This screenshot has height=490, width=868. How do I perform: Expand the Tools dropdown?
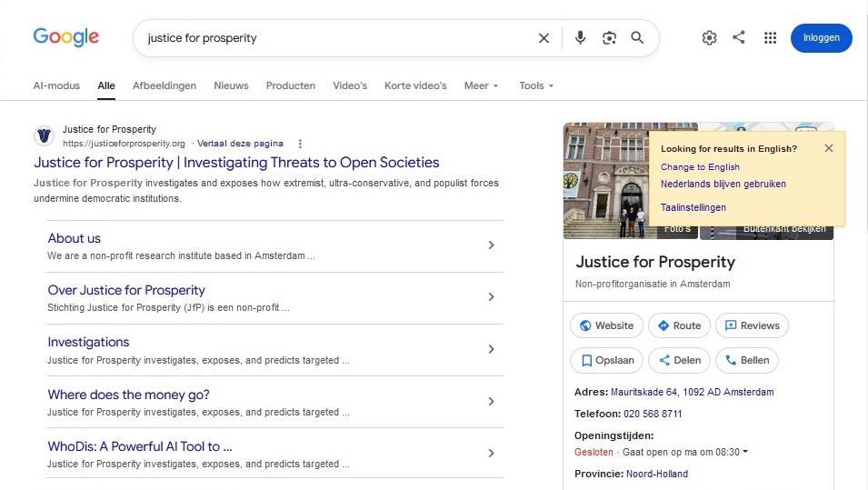[x=536, y=85]
